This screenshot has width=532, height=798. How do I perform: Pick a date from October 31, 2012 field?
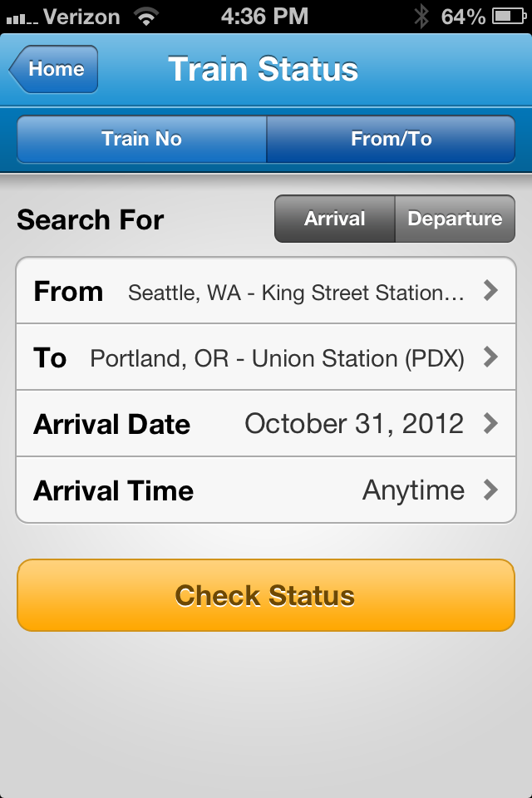[x=353, y=424]
